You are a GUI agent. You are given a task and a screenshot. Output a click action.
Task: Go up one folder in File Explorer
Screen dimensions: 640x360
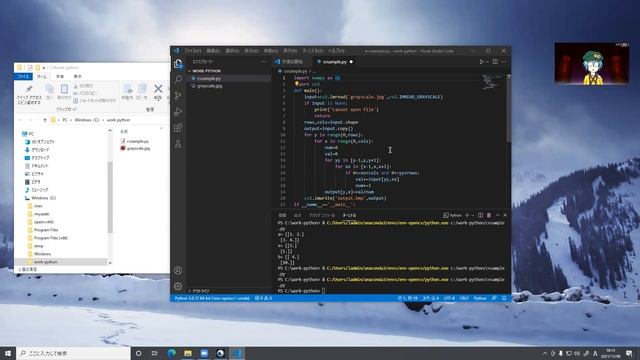click(45, 120)
